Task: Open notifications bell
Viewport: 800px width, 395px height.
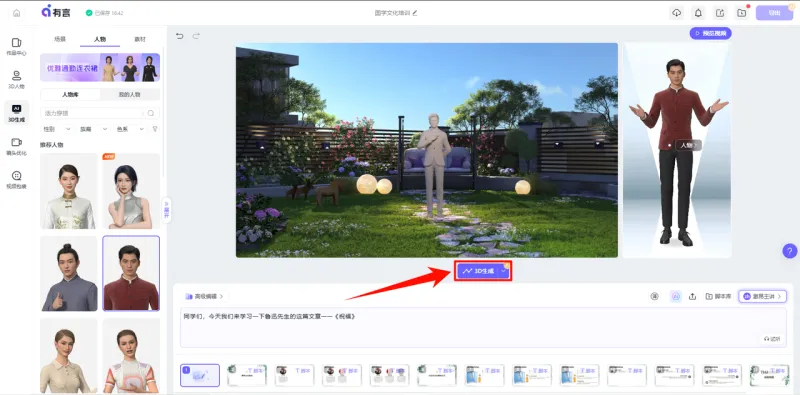Action: coord(698,13)
